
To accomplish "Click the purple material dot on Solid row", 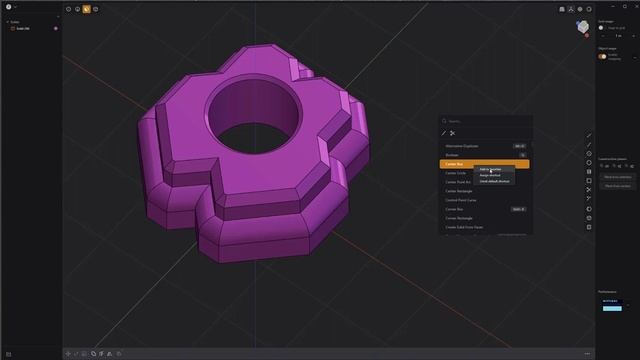I will [56, 29].
